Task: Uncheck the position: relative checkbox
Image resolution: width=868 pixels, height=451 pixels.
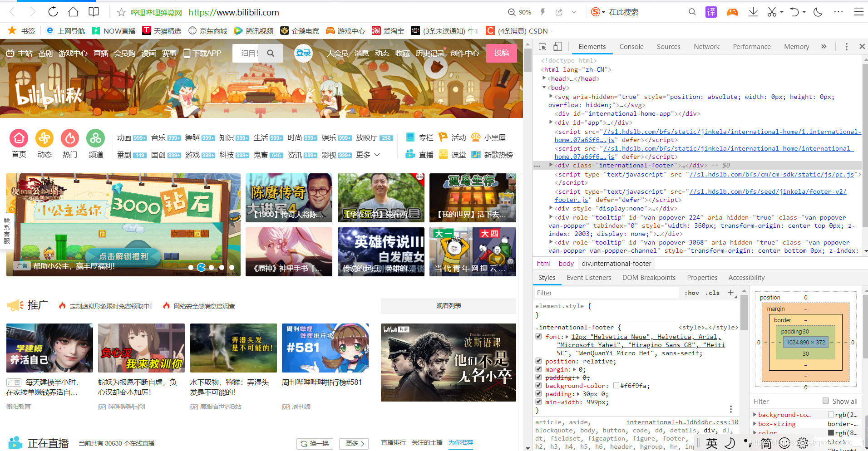Action: pos(538,361)
